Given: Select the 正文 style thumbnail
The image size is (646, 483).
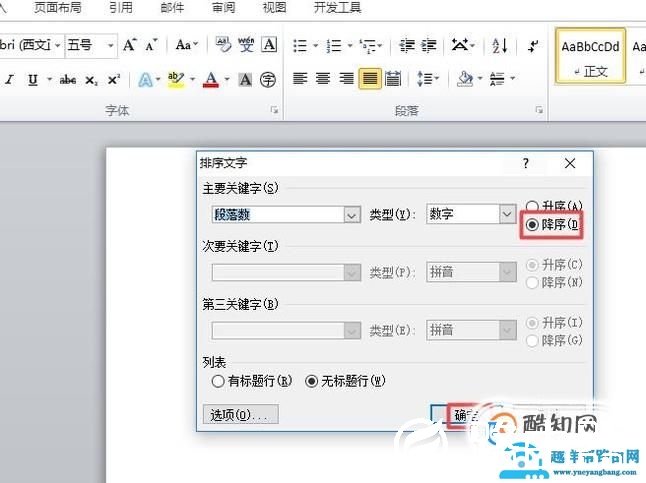Looking at the screenshot, I should click(590, 57).
